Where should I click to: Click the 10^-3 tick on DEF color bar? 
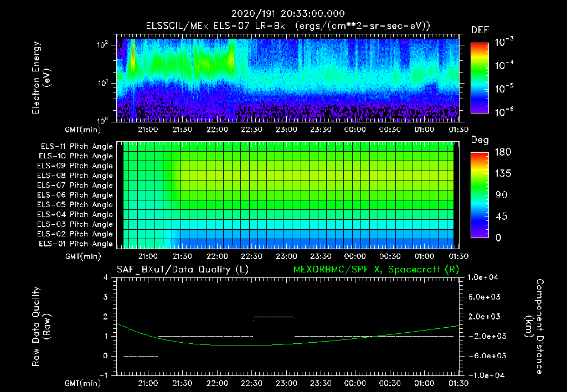[x=504, y=42]
